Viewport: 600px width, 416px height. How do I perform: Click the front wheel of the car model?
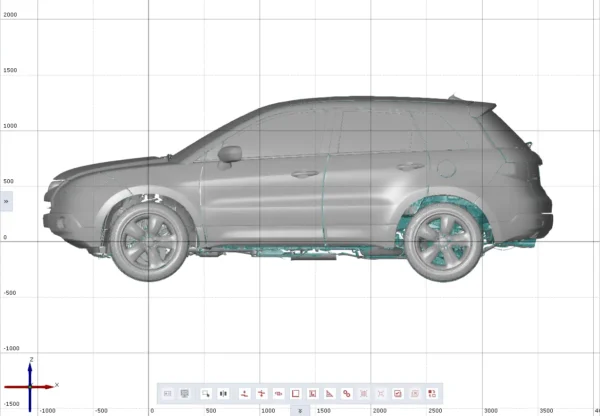click(148, 242)
